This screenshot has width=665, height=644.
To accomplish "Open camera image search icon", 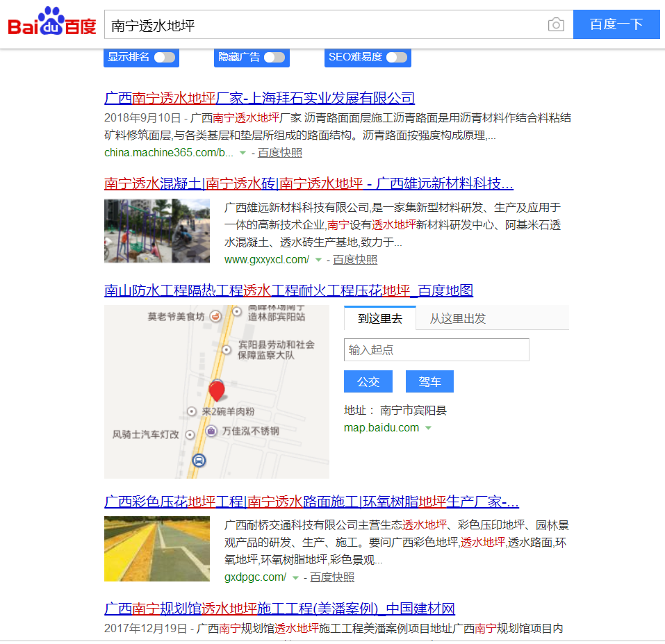I will 556,24.
